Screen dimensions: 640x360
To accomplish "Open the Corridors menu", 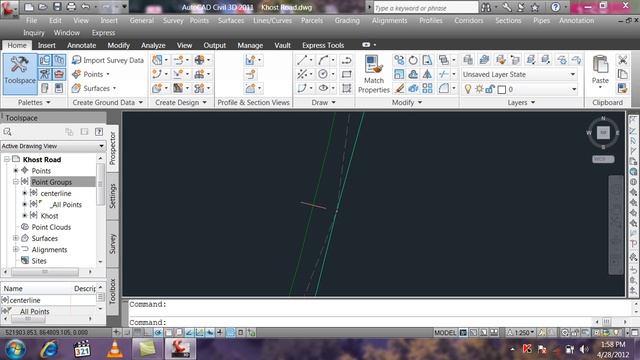I will point(469,20).
